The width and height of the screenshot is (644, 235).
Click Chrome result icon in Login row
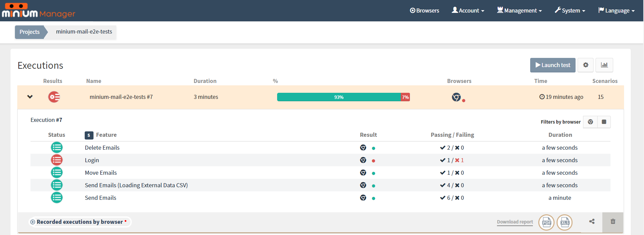363,160
